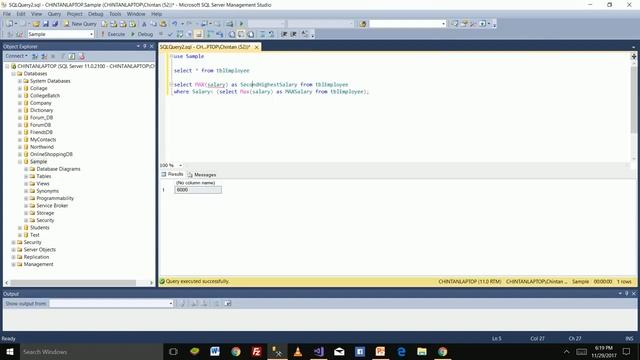This screenshot has height=360, width=640.
Task: Click the Save All icon
Action: [x=55, y=24]
